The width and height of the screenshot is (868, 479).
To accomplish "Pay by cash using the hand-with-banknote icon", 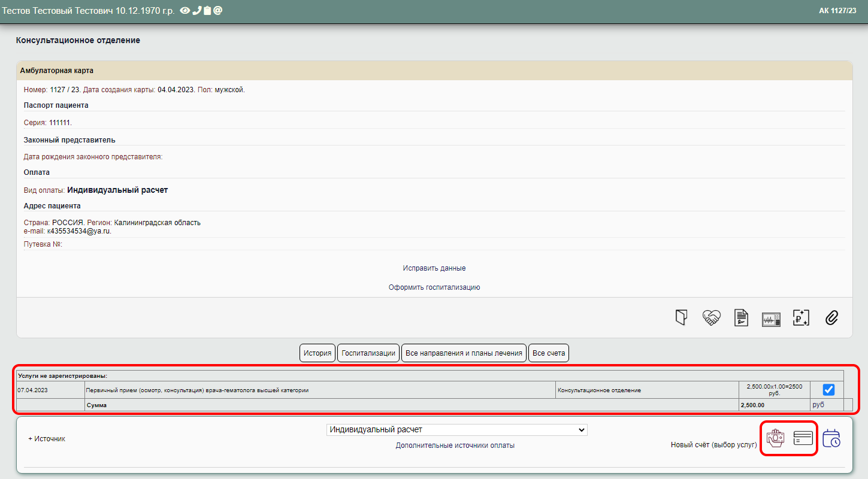I will click(x=775, y=438).
